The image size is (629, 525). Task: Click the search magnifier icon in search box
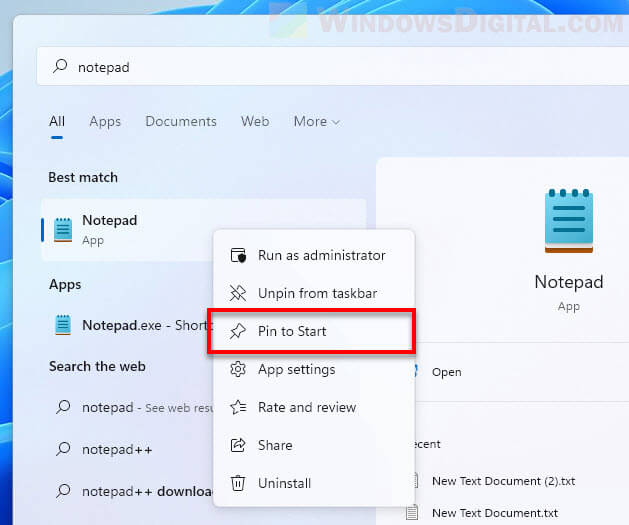point(60,66)
